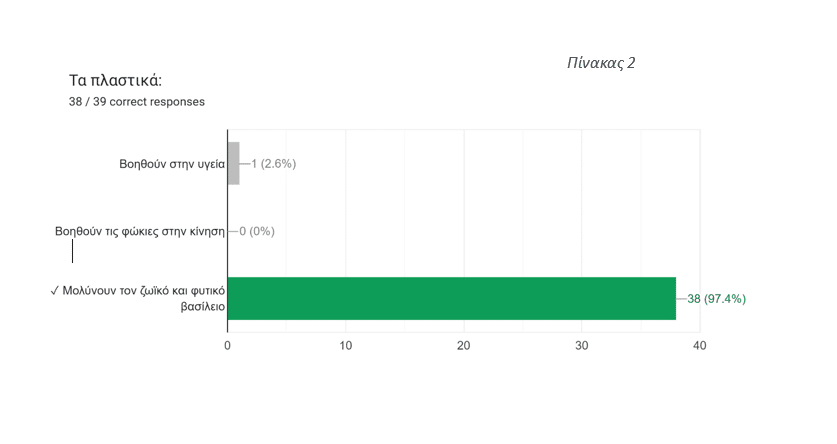Click the label Βοηθούν στην υγεία
837x444 pixels.
click(x=172, y=164)
